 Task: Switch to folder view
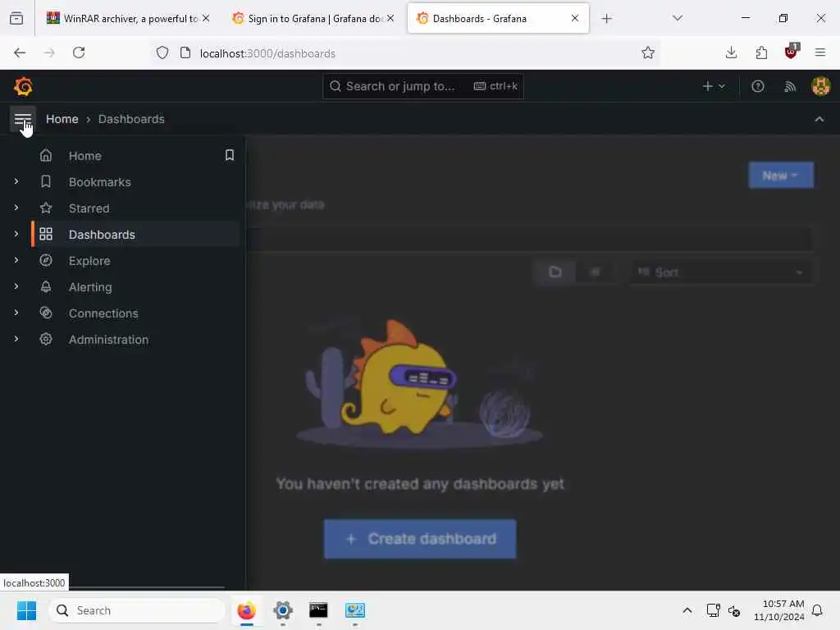555,272
